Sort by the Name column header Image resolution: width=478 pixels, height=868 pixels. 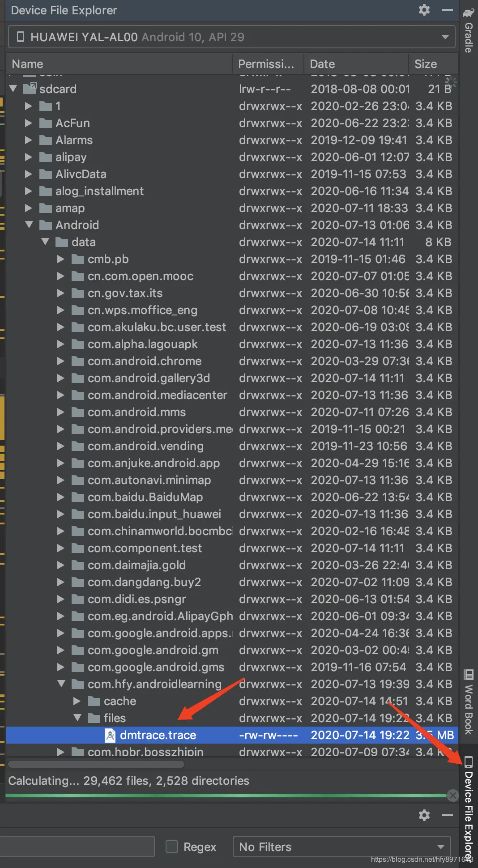(x=119, y=64)
